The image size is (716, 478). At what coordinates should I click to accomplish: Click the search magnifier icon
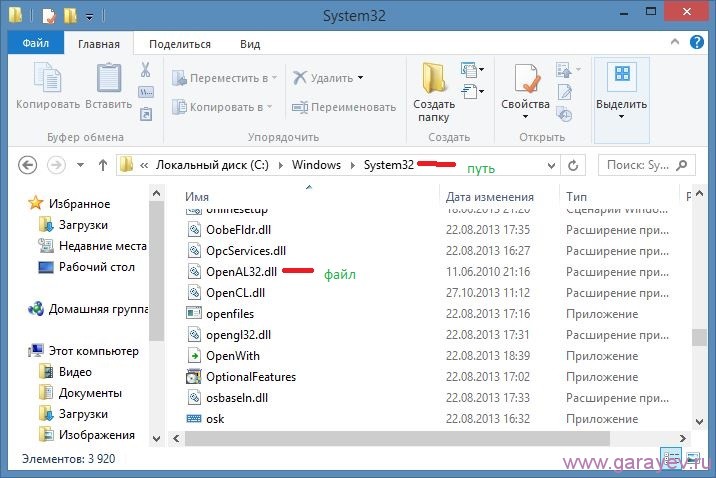(x=682, y=165)
